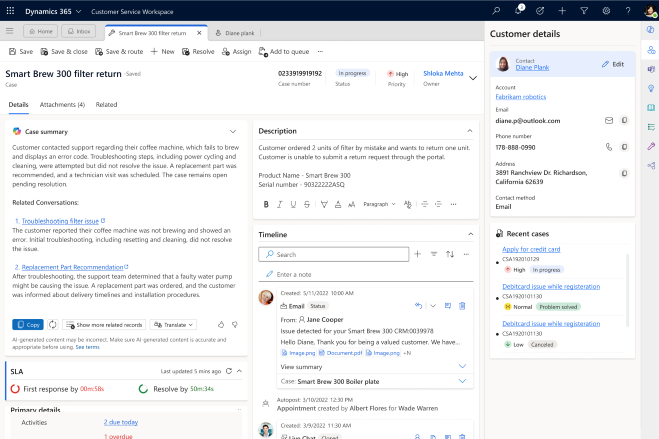
Task: Click Save & close
Action: [x=64, y=51]
